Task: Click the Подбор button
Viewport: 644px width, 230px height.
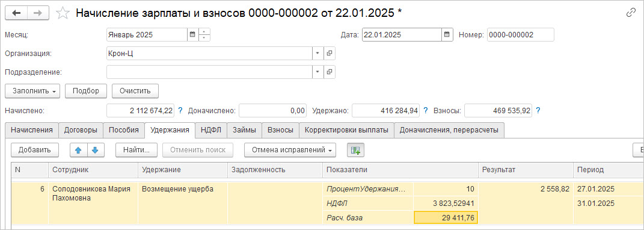Action: pyautogui.click(x=86, y=91)
